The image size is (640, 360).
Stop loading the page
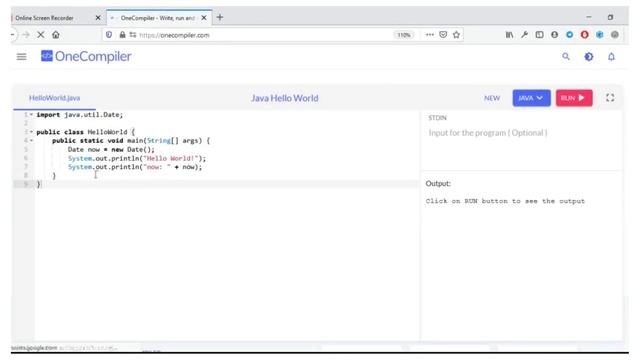click(x=41, y=35)
